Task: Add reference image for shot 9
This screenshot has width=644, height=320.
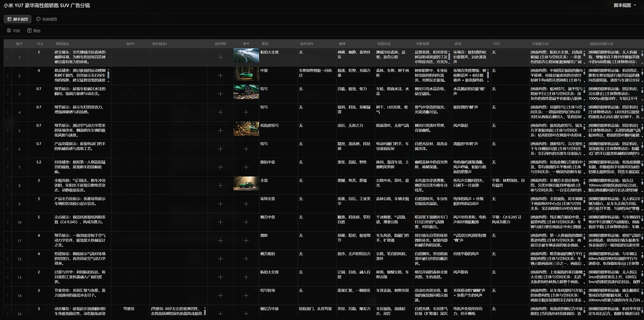Action: coord(246,204)
